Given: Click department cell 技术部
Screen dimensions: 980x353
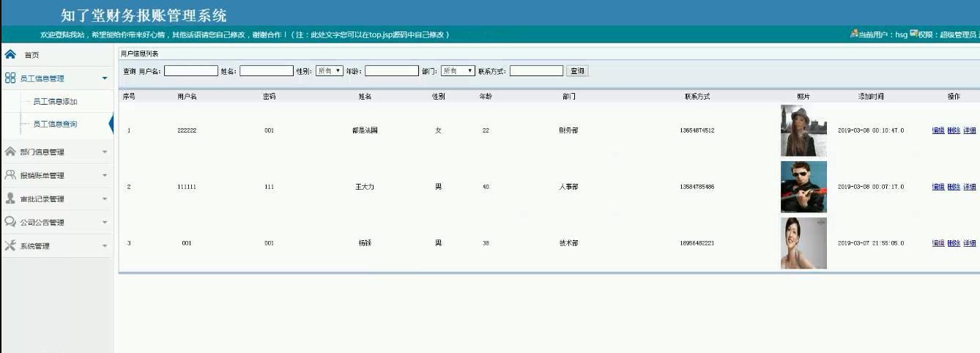Looking at the screenshot, I should (x=568, y=243).
